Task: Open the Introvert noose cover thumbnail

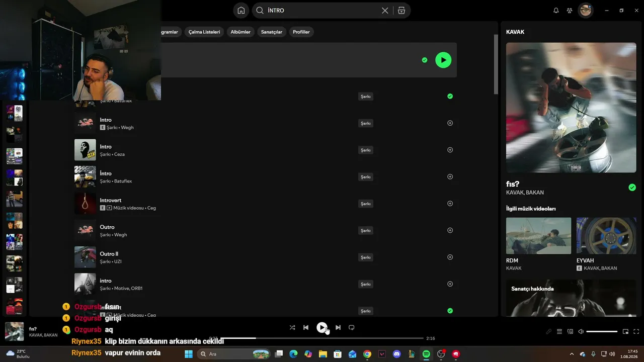Action: [85, 204]
